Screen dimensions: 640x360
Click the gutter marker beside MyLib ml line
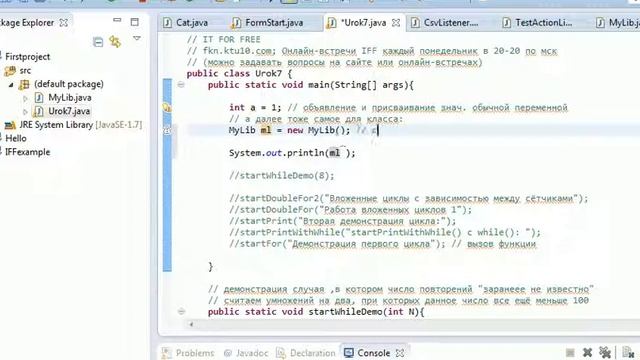tap(167, 131)
